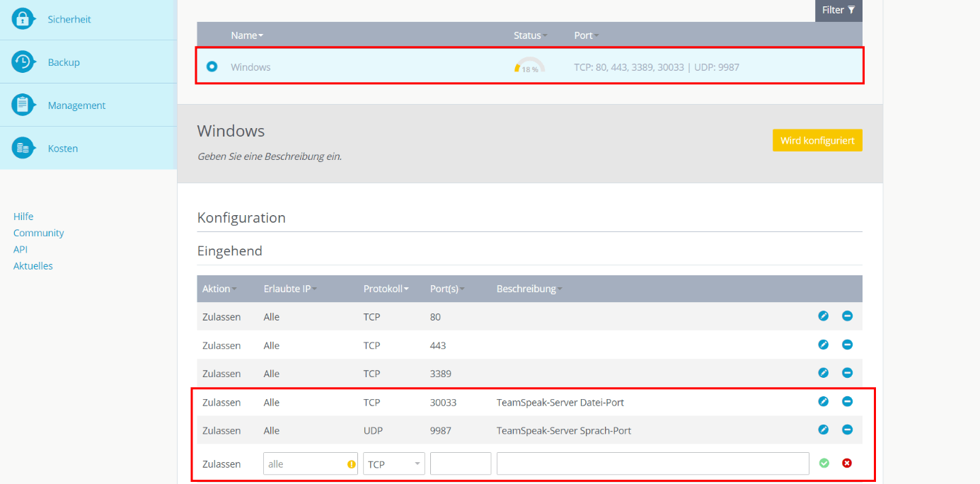The height and width of the screenshot is (484, 980).
Task: Sort rules by Erlaubte IP column
Action: 290,289
